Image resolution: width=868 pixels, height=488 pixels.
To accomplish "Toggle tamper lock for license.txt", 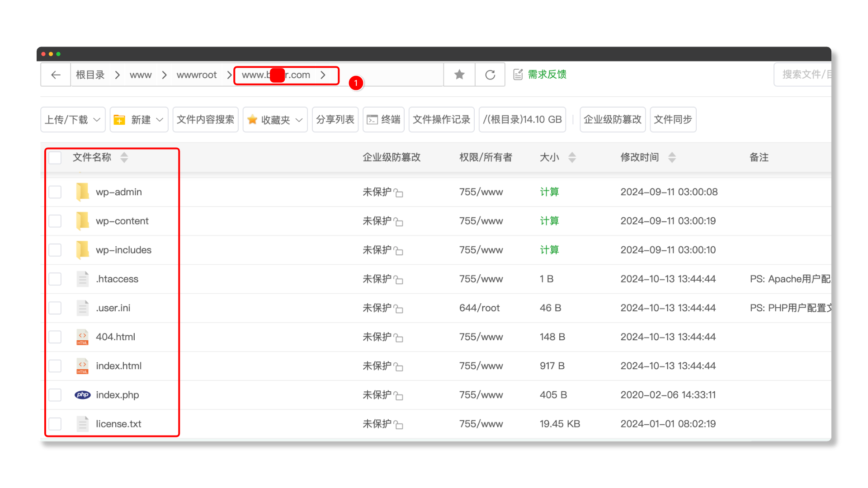I will [398, 424].
